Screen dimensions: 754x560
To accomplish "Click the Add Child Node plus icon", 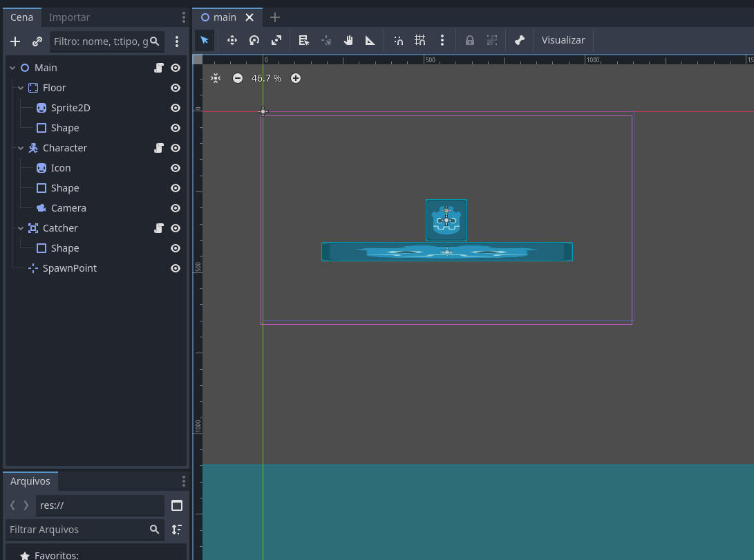I will 15,41.
